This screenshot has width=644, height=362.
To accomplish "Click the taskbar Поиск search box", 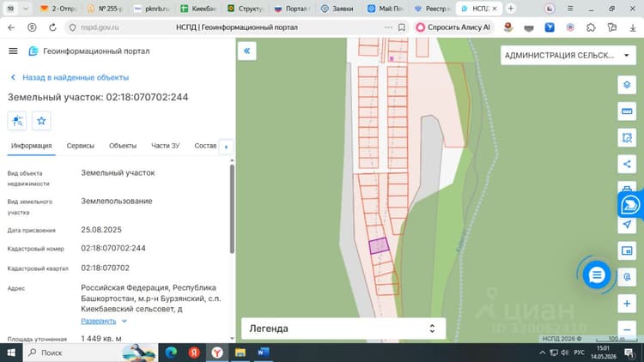I will 90,353.
